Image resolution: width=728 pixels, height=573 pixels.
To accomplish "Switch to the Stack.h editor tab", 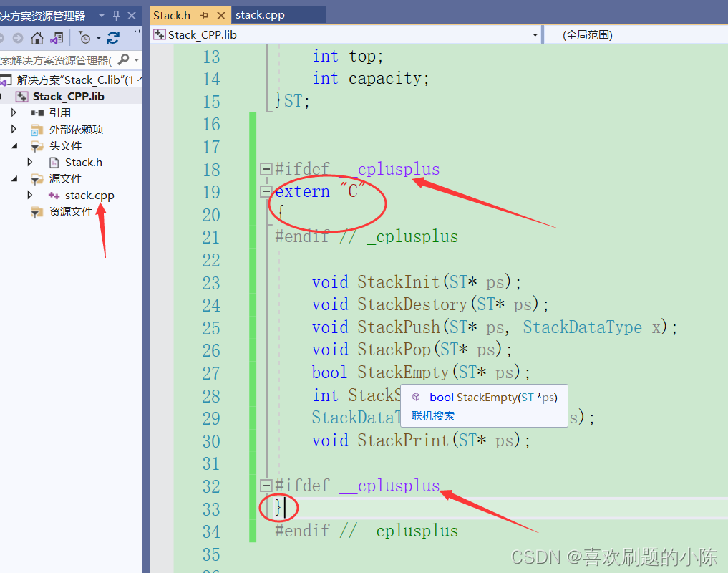I will click(x=172, y=15).
